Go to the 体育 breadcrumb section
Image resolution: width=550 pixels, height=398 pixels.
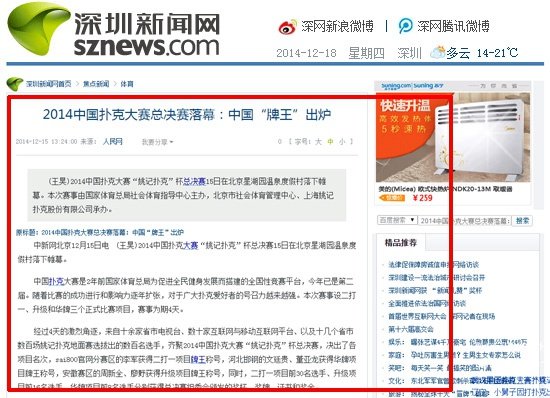(127, 84)
